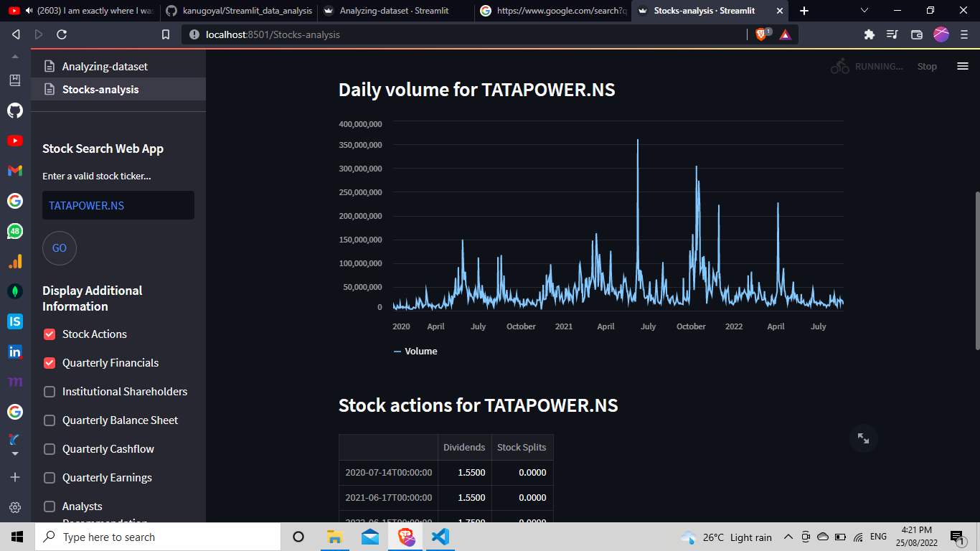Screen dimensions: 980x551
Task: Enable Quarterly Cashflow checkbox
Action: (x=50, y=449)
